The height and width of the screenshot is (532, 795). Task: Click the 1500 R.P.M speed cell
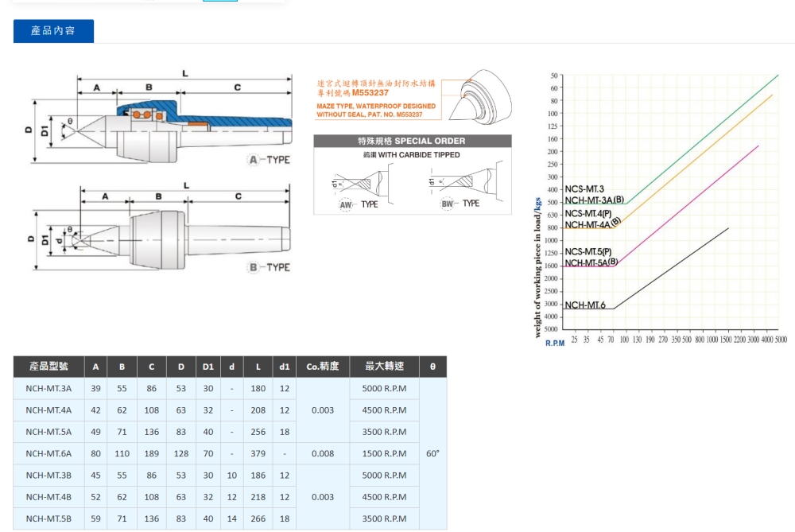384,454
